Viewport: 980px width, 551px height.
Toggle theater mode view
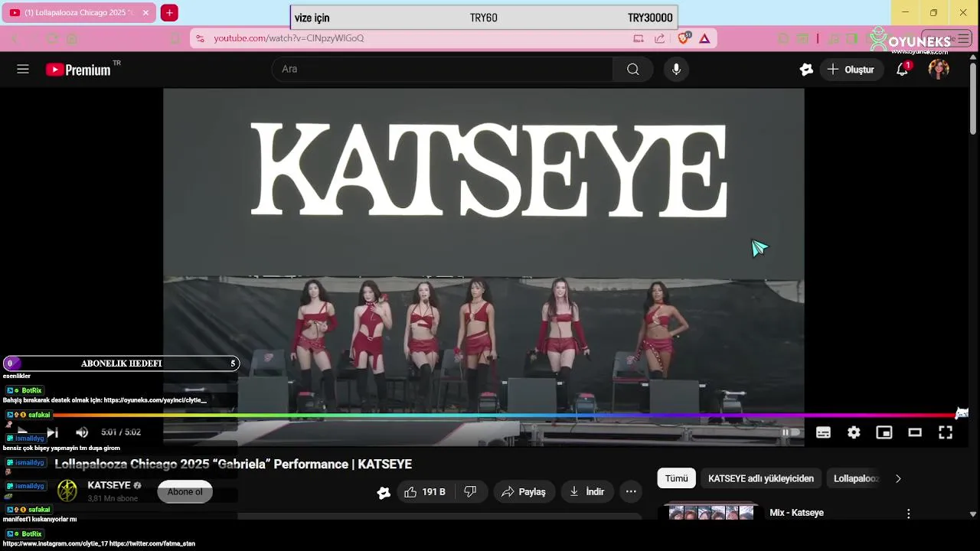915,432
